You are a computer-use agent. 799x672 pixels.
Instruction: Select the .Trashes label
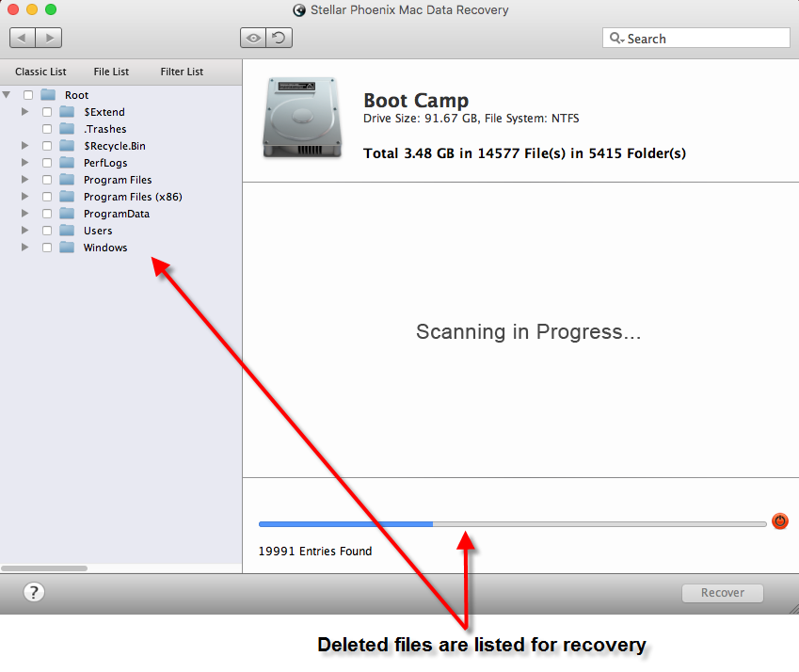point(105,129)
